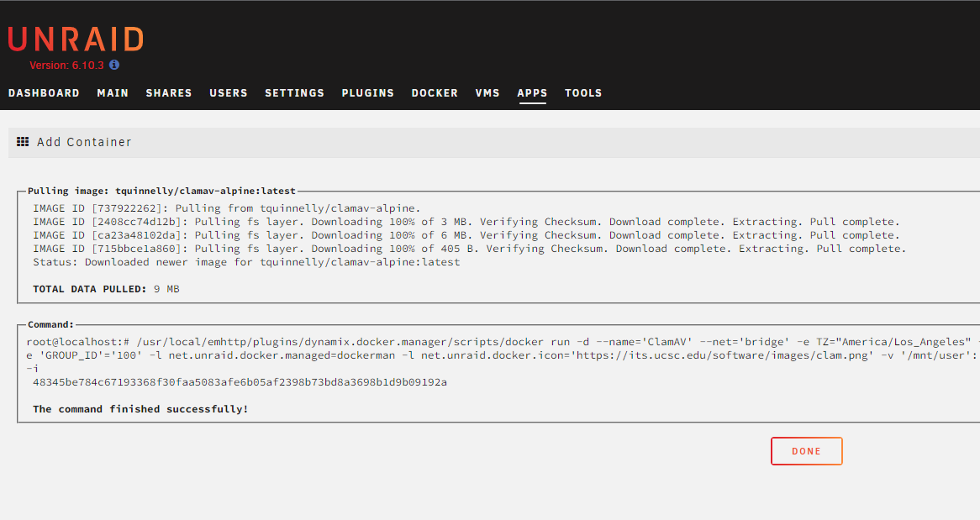980x520 pixels.
Task: Click the Done button
Action: click(x=806, y=451)
